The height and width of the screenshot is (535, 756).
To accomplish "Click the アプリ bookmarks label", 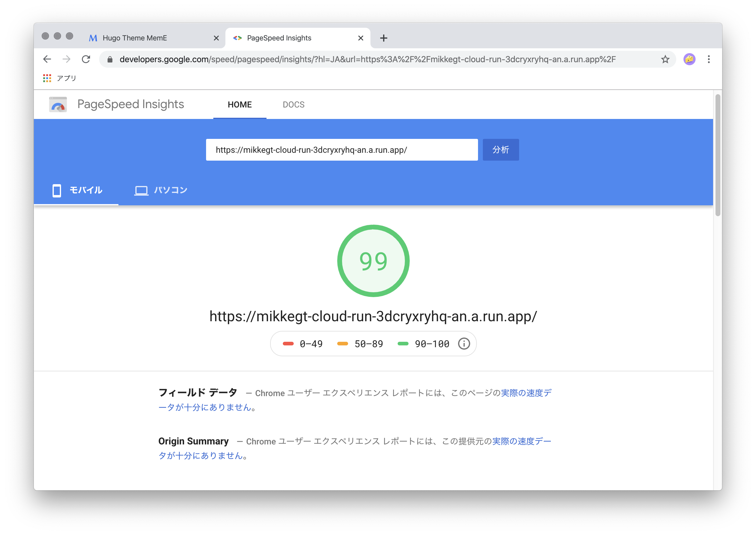I will [x=66, y=78].
